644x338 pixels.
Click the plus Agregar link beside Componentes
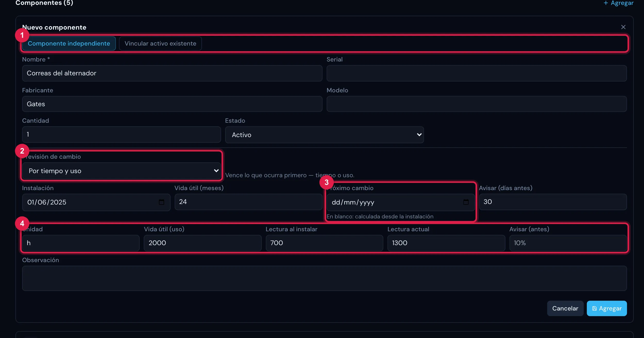[618, 3]
